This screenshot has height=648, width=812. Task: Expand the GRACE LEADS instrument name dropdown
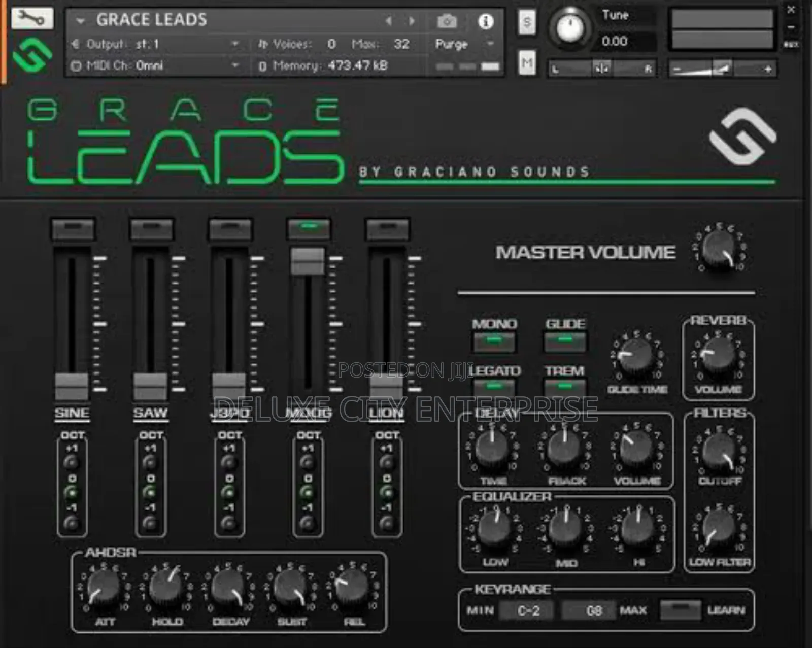(80, 21)
